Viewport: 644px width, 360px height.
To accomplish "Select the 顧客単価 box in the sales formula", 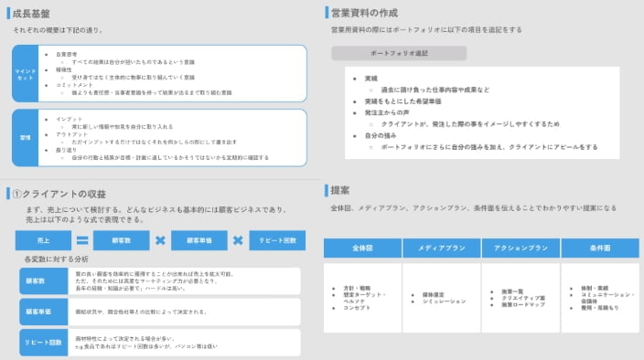I will [x=199, y=240].
